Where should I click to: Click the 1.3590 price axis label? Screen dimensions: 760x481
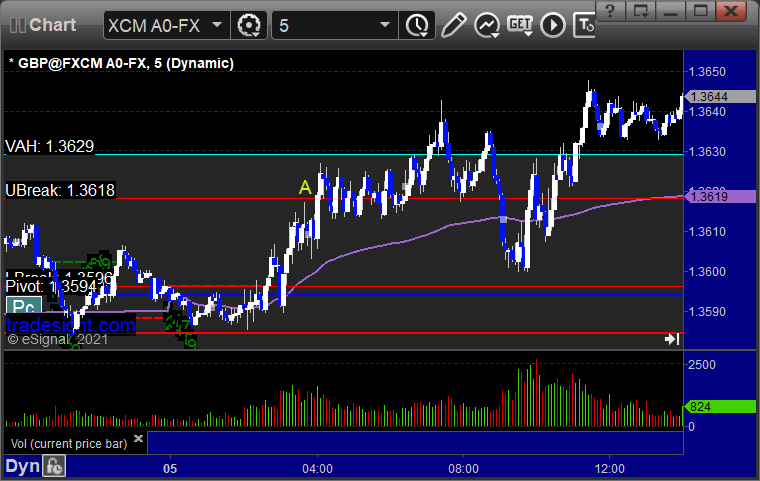707,311
